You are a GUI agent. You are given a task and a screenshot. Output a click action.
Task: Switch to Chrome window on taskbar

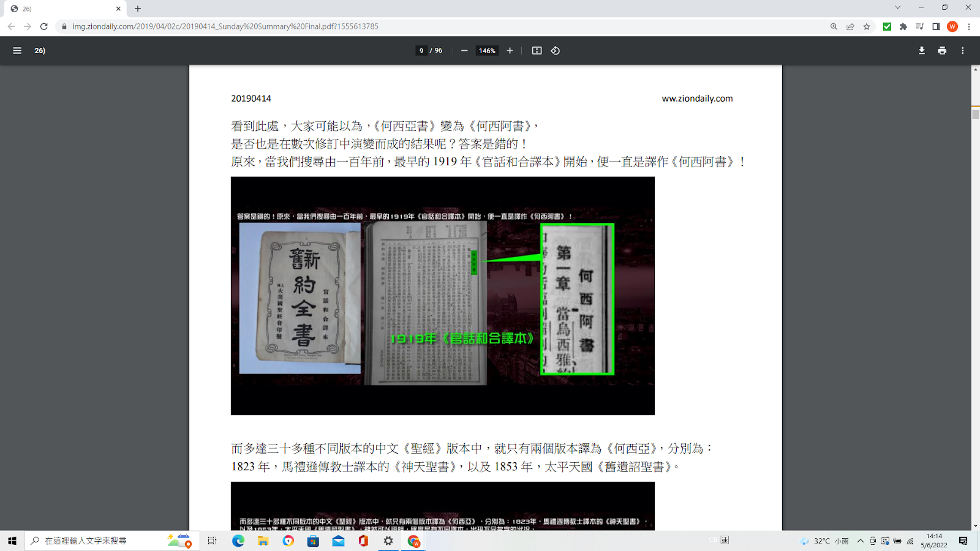(x=413, y=541)
